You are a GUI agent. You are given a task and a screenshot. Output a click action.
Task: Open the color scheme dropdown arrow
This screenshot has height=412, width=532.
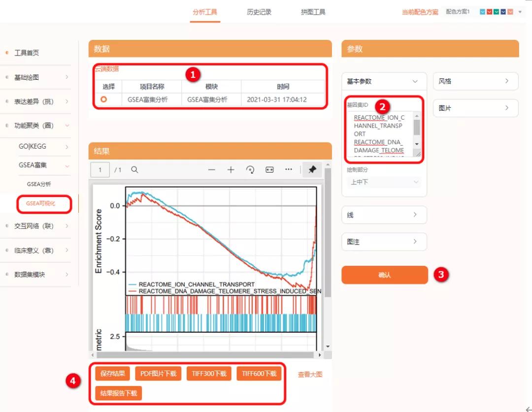click(520, 11)
